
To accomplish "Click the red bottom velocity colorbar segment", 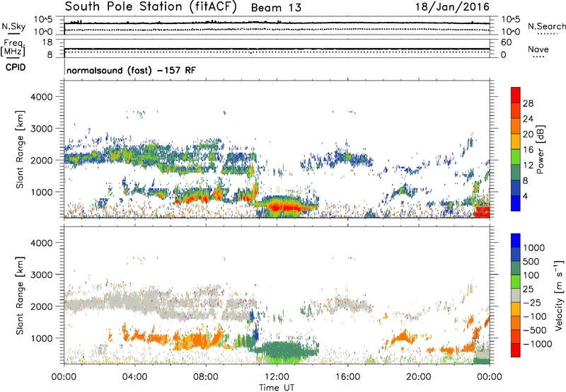I will click(x=516, y=350).
